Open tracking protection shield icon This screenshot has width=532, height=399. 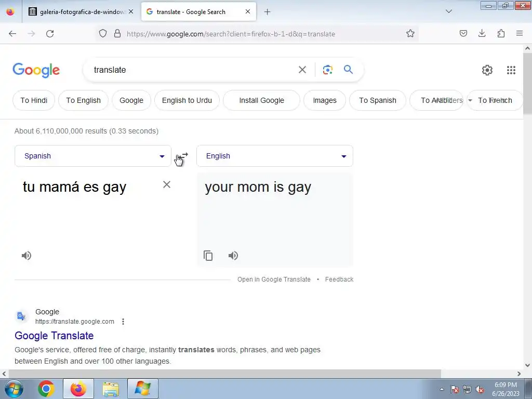click(103, 34)
